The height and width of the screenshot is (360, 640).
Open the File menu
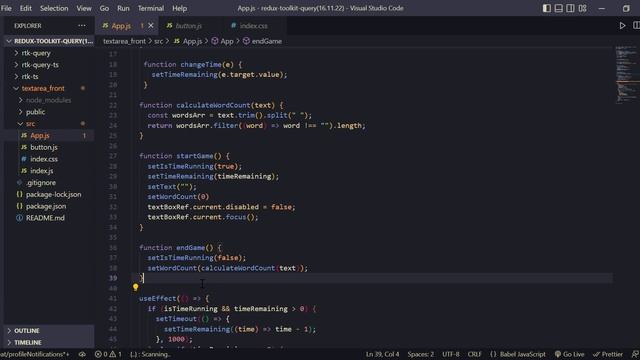(x=6, y=8)
